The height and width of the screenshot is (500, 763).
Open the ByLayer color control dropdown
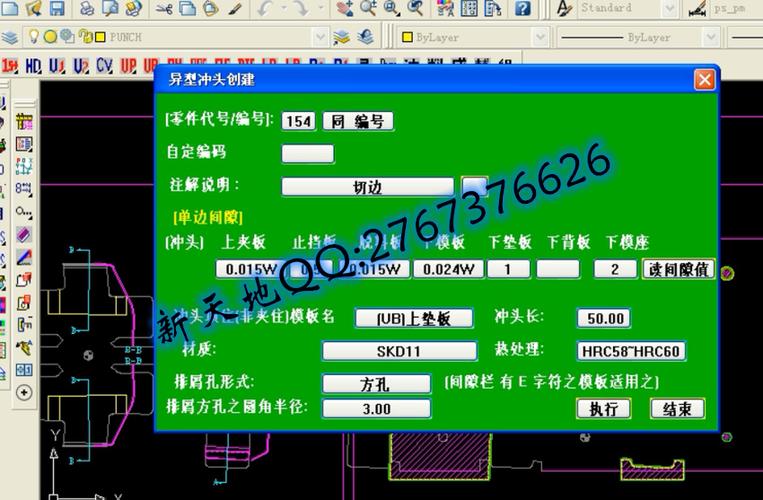click(540, 37)
